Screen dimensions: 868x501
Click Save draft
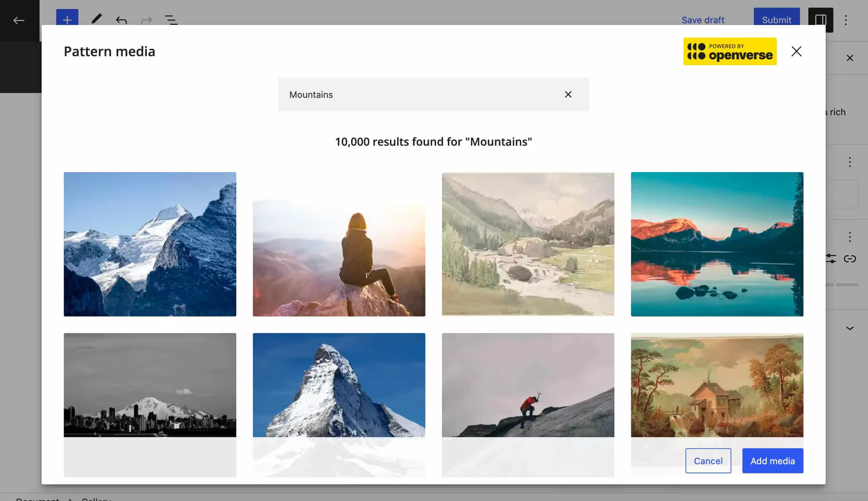[703, 20]
